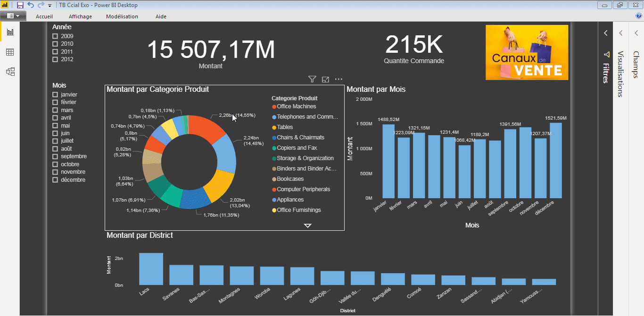Viewport: 644px width, 316px height.
Task: Check the 2010 year checkbox
Action: click(x=55, y=44)
